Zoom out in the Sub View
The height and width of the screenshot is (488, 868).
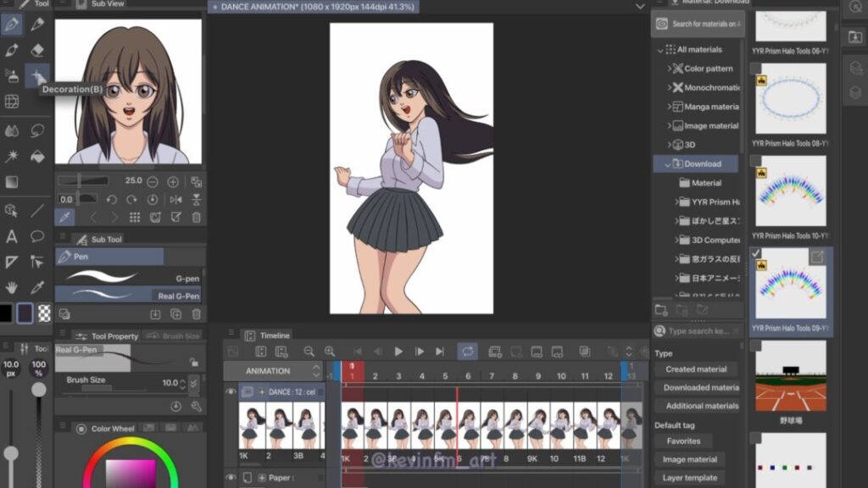click(x=153, y=181)
